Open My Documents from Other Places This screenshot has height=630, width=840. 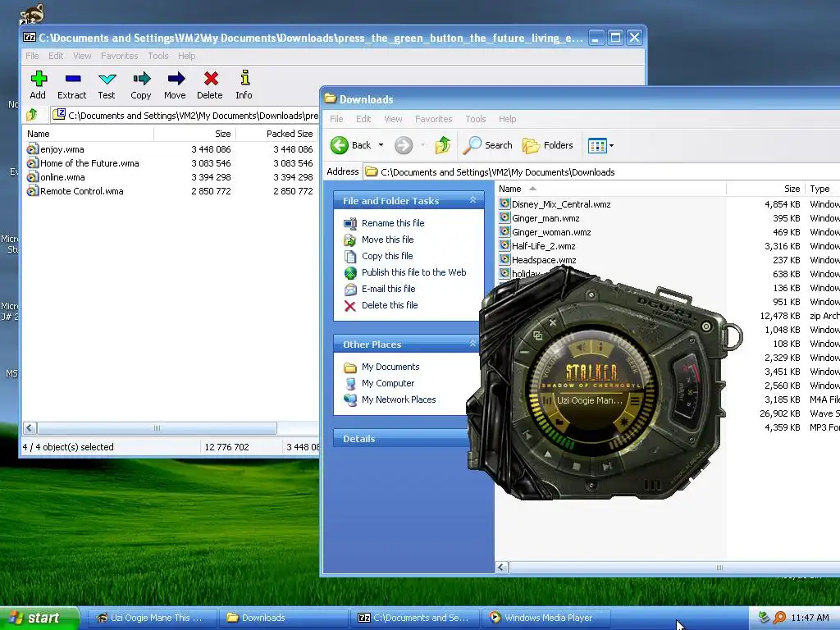click(390, 367)
